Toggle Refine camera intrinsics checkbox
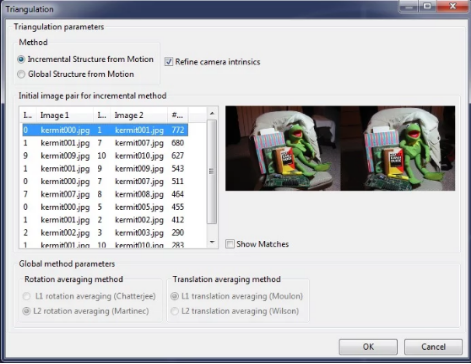Screen dimensions: 471x364 click(169, 62)
